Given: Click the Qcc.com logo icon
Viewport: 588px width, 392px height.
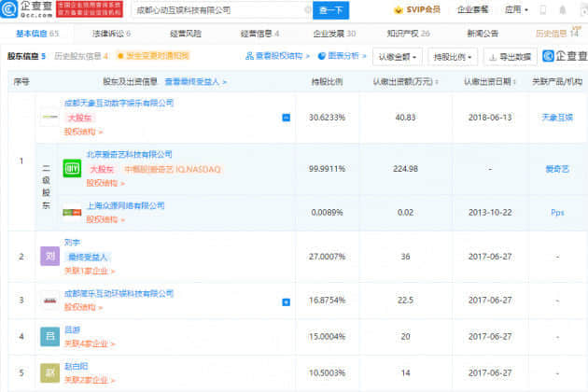Looking at the screenshot, I should click(8, 9).
